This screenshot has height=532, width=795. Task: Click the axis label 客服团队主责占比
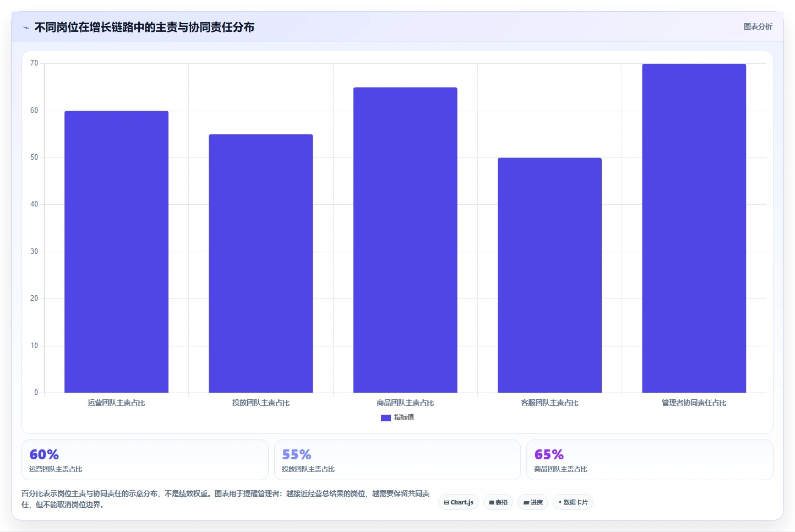click(549, 403)
